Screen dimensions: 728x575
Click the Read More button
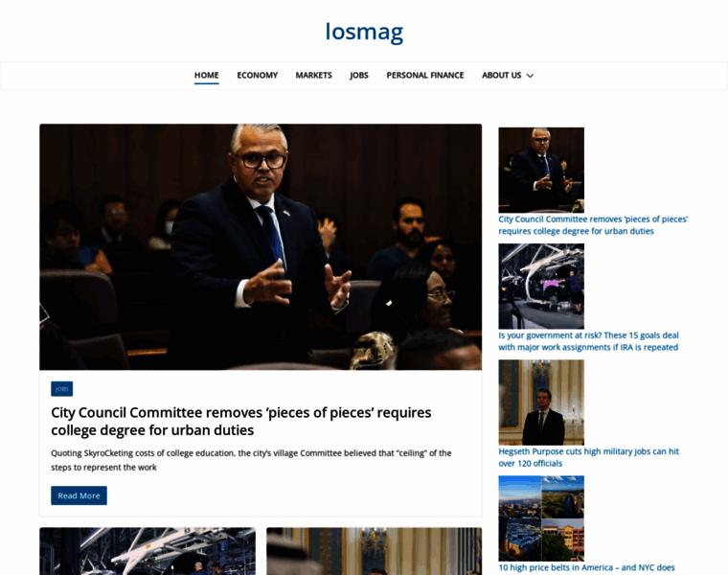[79, 495]
